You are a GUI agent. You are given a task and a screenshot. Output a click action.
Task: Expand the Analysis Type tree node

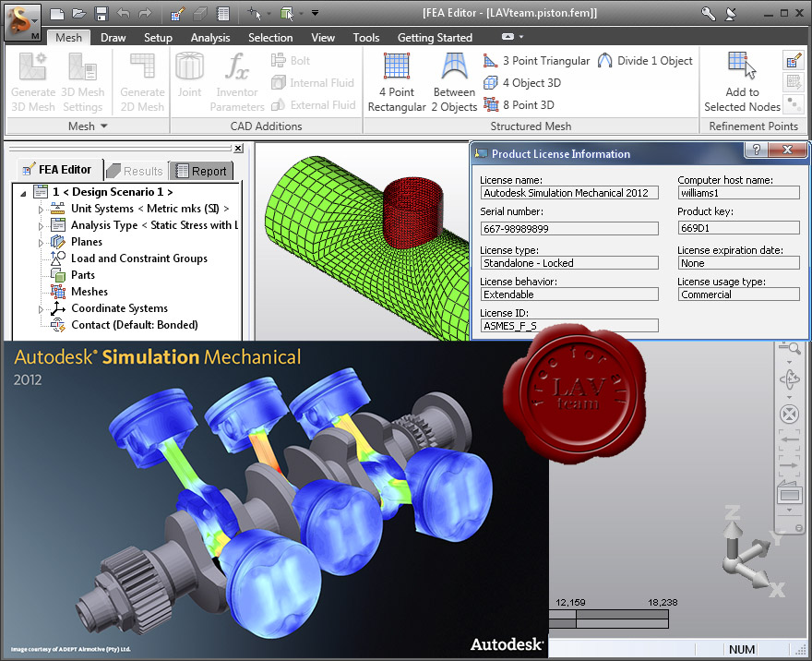tap(41, 226)
